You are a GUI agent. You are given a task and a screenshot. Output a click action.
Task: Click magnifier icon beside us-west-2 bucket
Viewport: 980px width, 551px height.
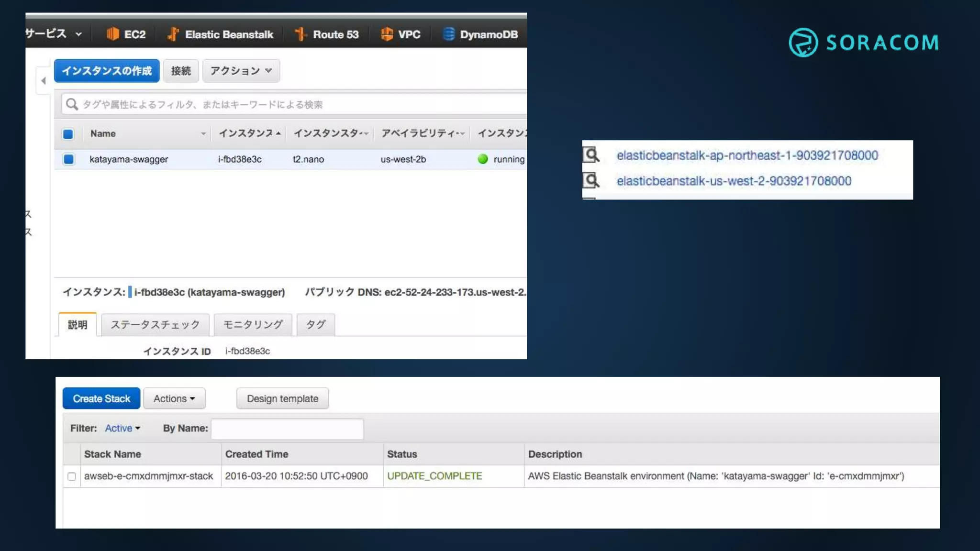[591, 181]
